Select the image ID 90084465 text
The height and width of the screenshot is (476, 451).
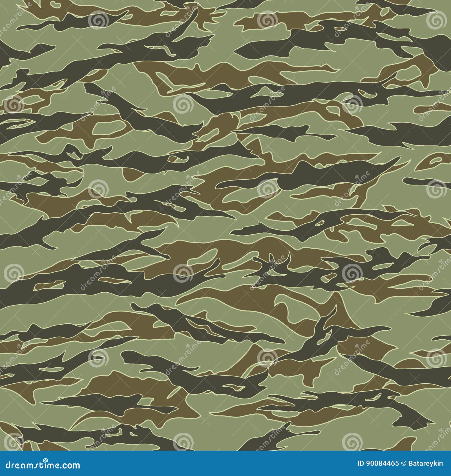coord(378,463)
